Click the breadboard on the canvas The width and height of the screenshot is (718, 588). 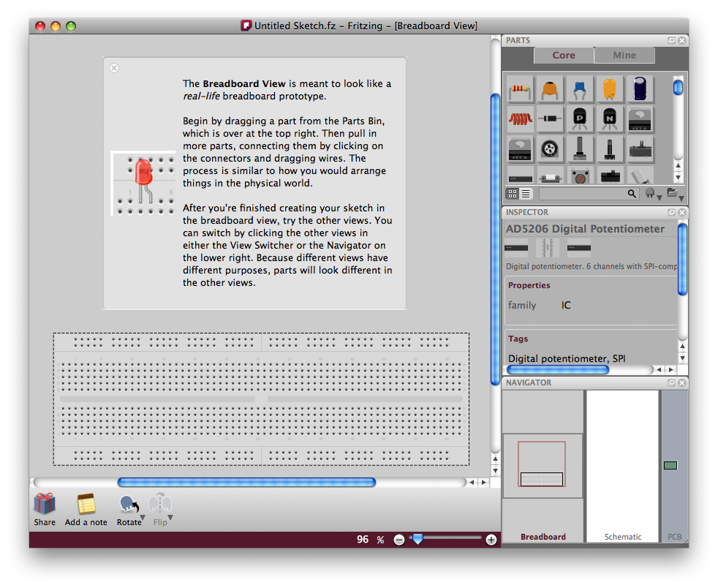(x=261, y=399)
